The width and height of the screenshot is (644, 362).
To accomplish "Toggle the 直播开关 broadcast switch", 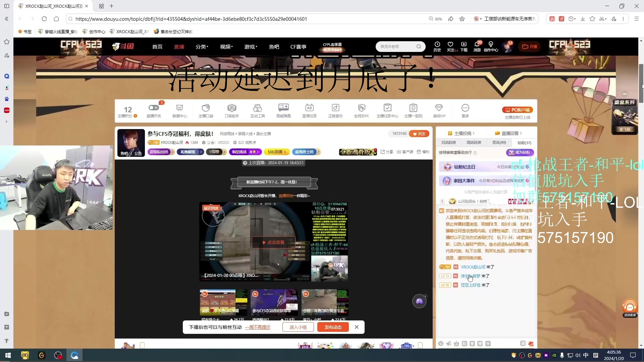I will click(154, 108).
